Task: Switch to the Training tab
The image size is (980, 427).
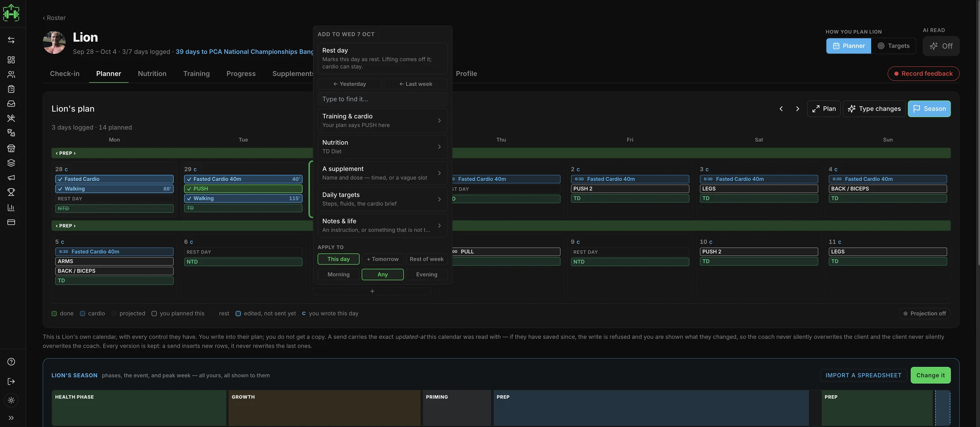Action: [196, 73]
